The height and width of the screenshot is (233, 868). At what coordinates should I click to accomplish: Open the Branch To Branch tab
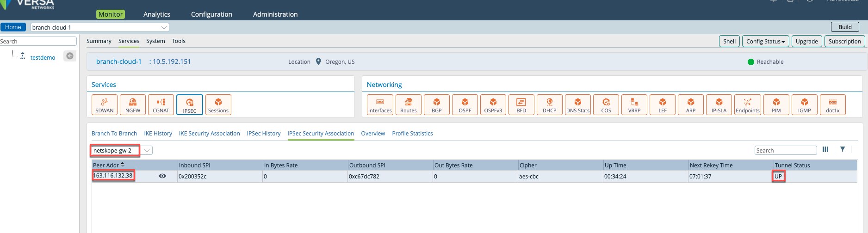114,134
